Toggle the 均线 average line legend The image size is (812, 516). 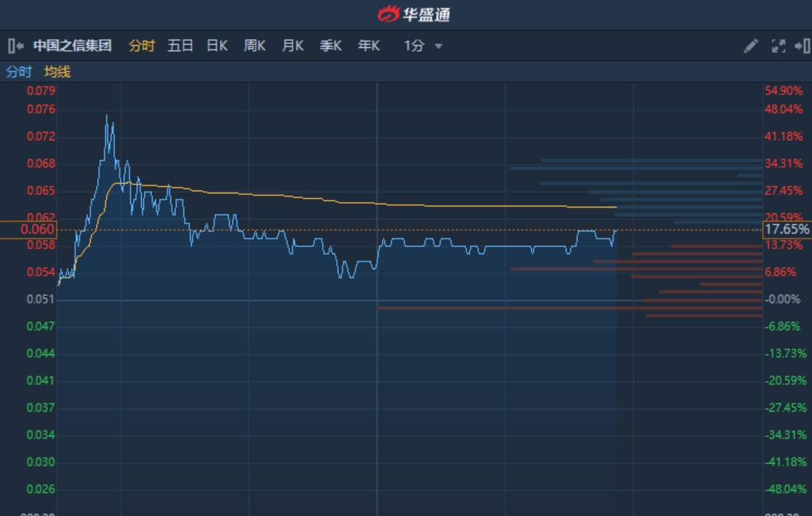point(57,72)
